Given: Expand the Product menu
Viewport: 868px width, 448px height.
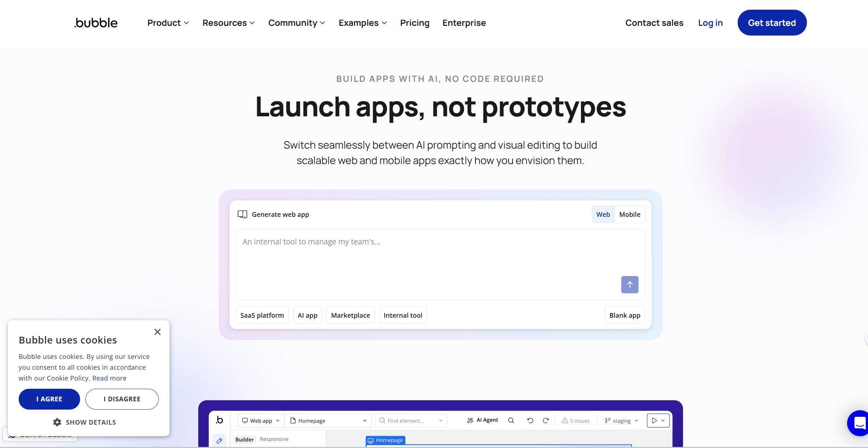Looking at the screenshot, I should (x=168, y=23).
